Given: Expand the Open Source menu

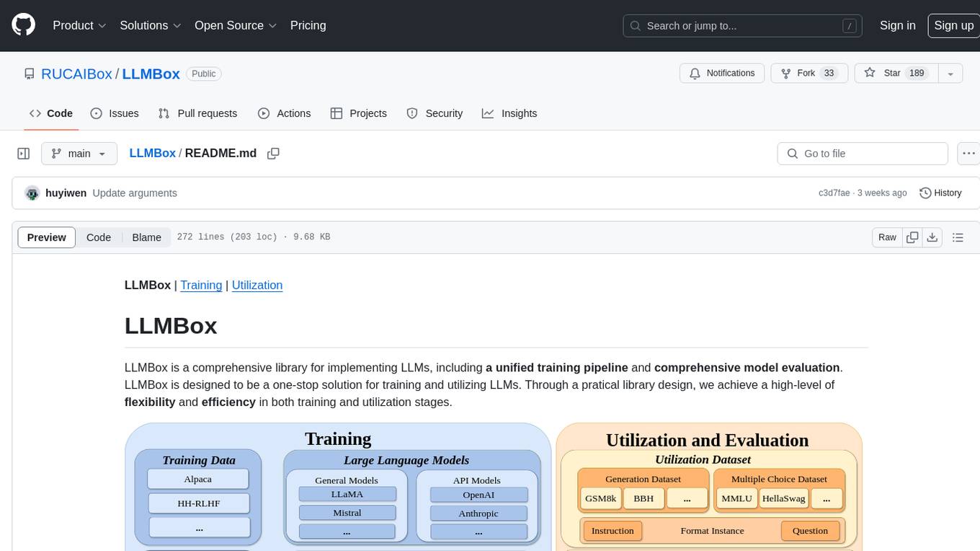Looking at the screenshot, I should click(x=236, y=25).
